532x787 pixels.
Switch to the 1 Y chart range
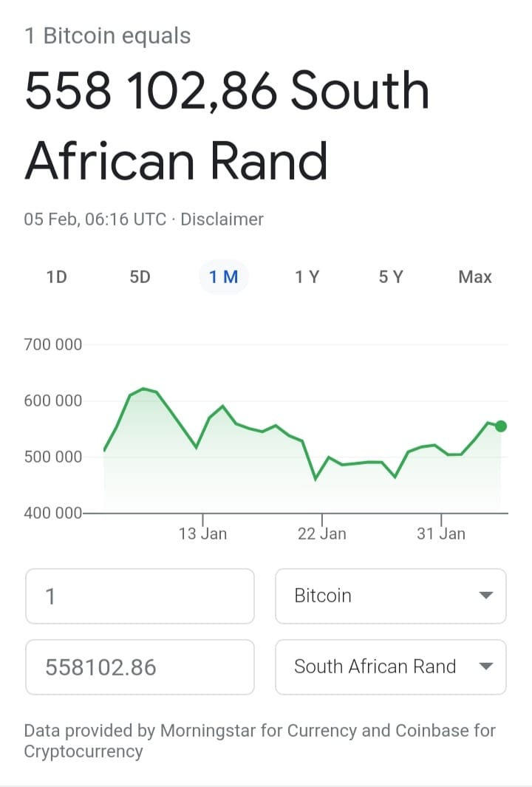point(307,276)
